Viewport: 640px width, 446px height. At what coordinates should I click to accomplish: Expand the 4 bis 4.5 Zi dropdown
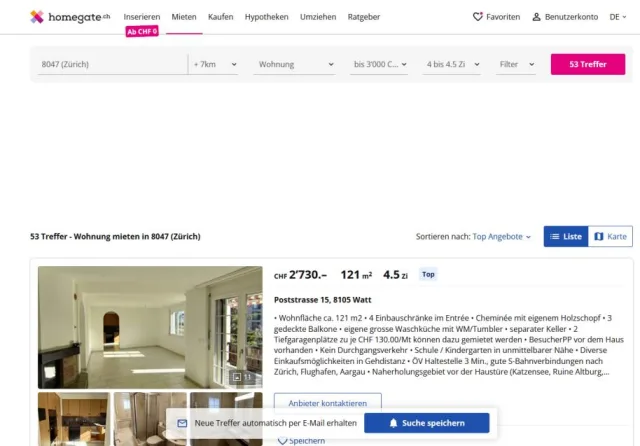[452, 64]
